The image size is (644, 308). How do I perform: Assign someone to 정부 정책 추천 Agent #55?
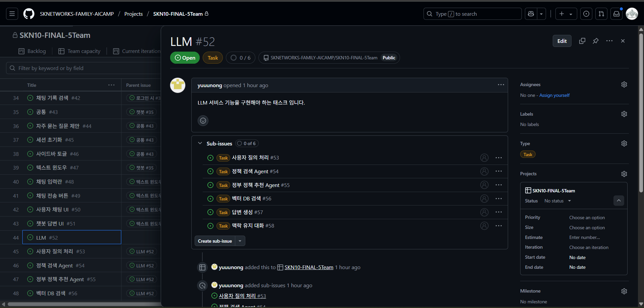[x=484, y=185]
